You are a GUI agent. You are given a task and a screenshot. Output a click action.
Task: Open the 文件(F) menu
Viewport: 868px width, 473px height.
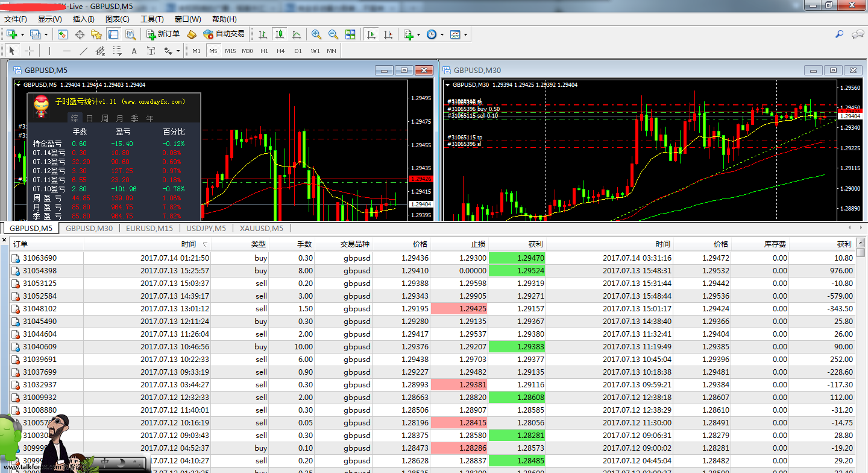(x=16, y=19)
